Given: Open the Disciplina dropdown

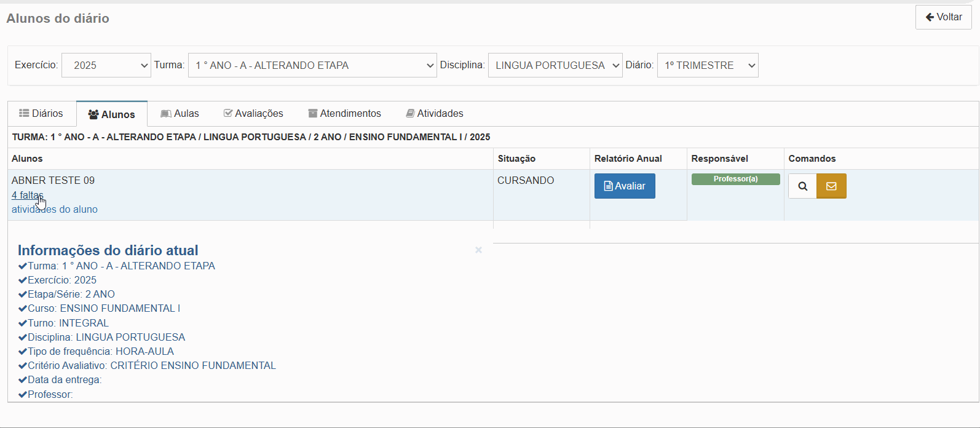Looking at the screenshot, I should tap(555, 65).
